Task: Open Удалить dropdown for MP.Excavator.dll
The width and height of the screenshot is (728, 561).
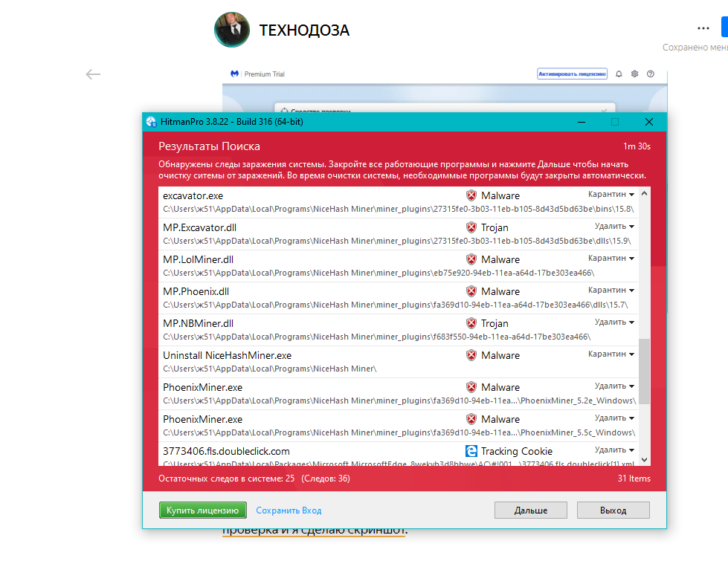Action: coord(614,226)
